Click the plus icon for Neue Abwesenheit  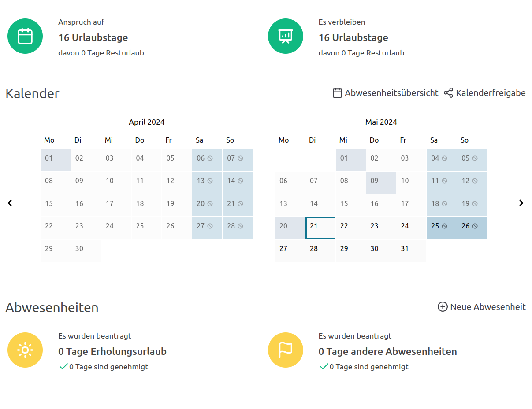tap(442, 307)
